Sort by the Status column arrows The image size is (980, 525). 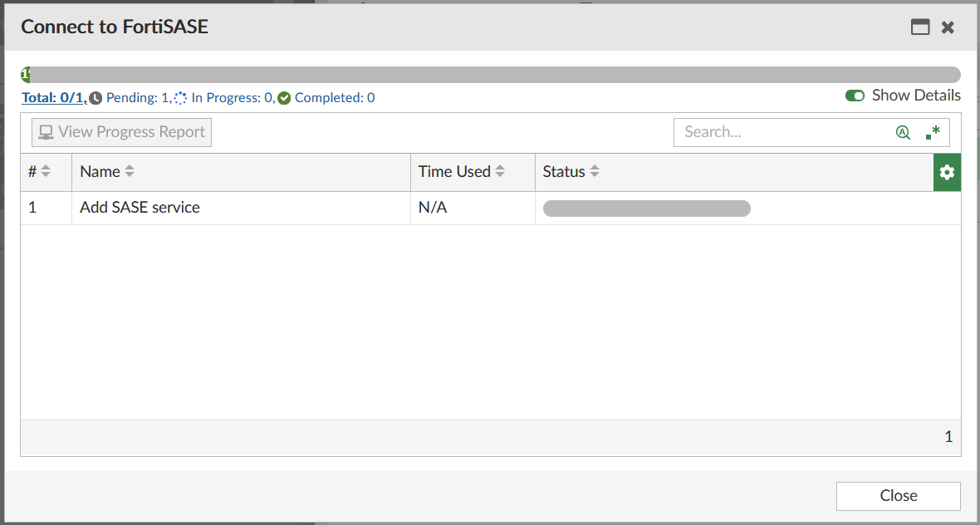594,171
